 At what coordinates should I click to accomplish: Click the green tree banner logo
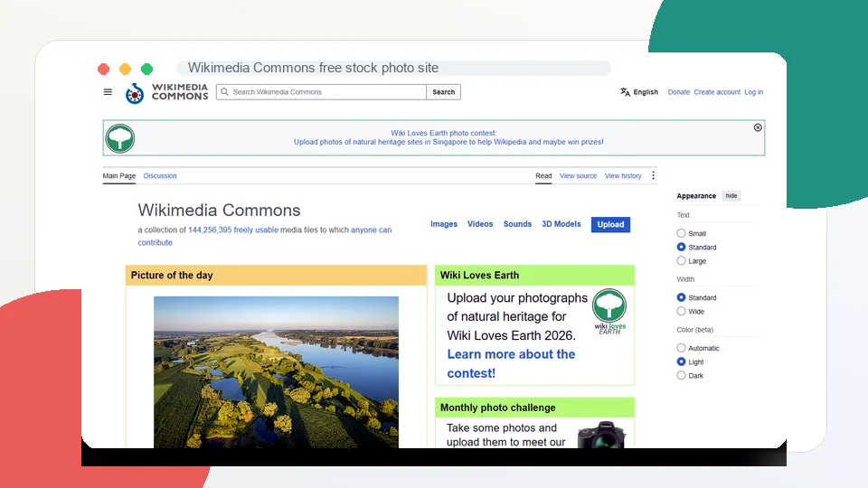pos(119,138)
